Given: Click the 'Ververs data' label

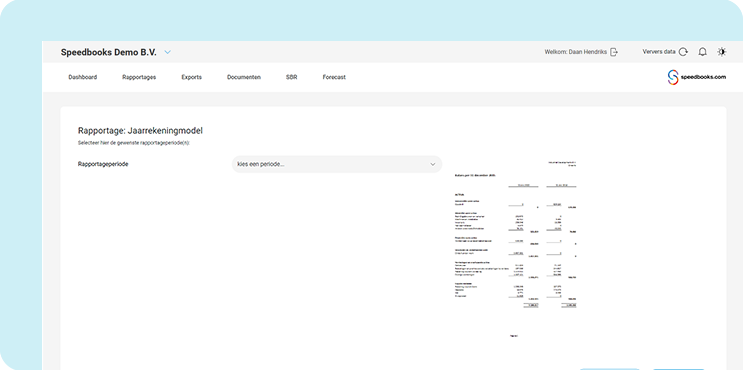Looking at the screenshot, I should point(659,52).
